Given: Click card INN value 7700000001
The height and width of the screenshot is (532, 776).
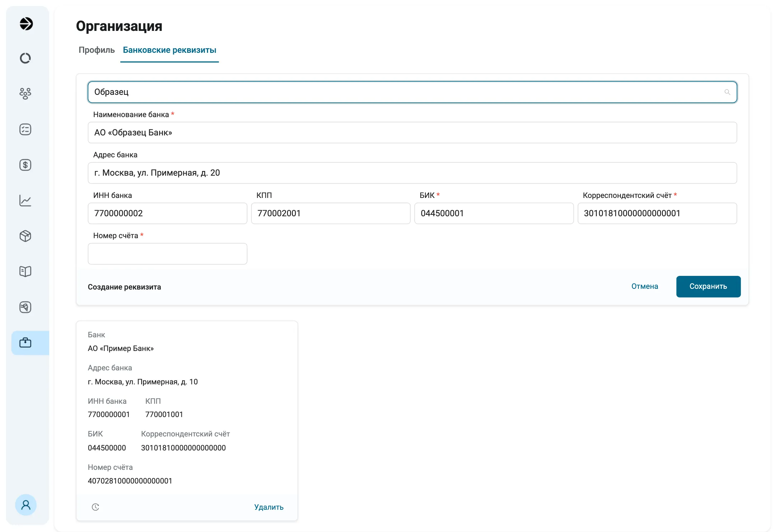Looking at the screenshot, I should pyautogui.click(x=108, y=415).
